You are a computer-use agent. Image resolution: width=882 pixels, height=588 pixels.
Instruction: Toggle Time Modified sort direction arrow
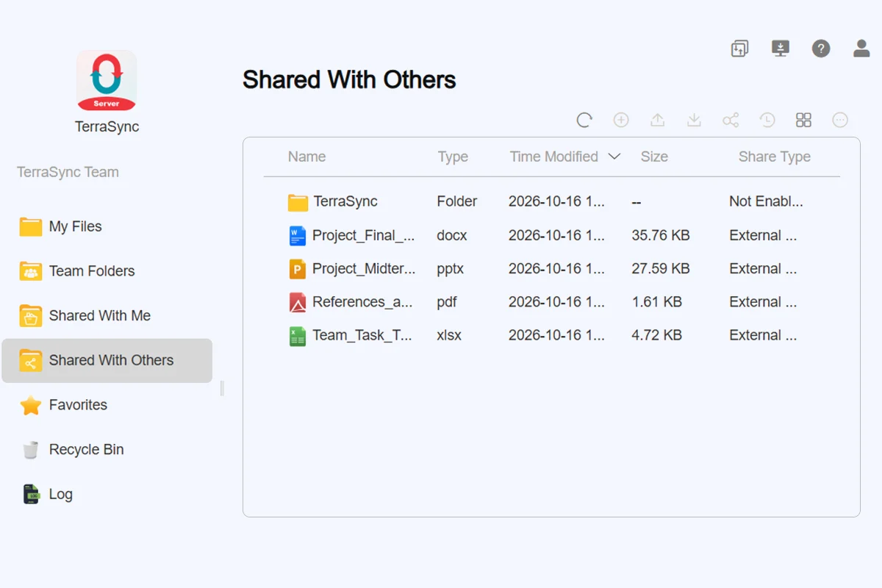pos(614,157)
